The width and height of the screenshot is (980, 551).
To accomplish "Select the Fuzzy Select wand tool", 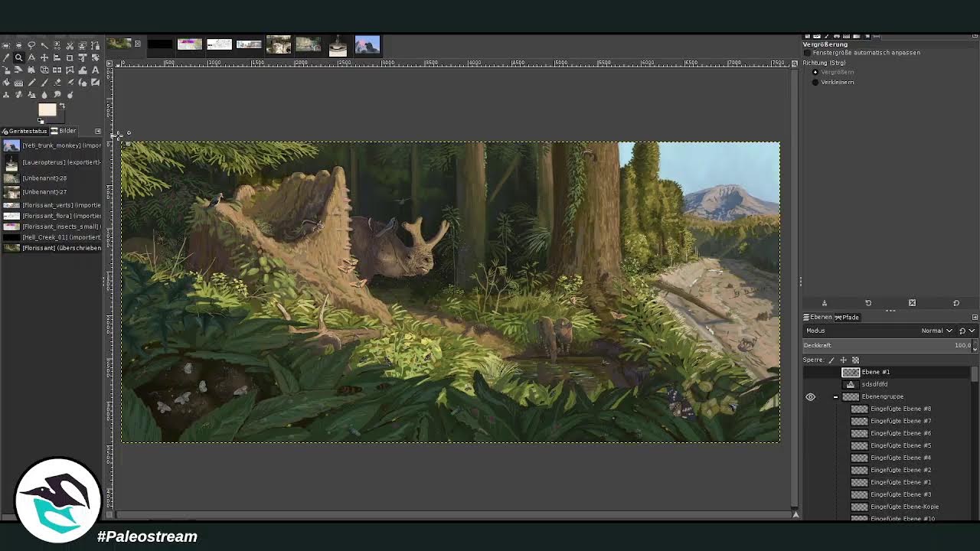I will click(44, 45).
